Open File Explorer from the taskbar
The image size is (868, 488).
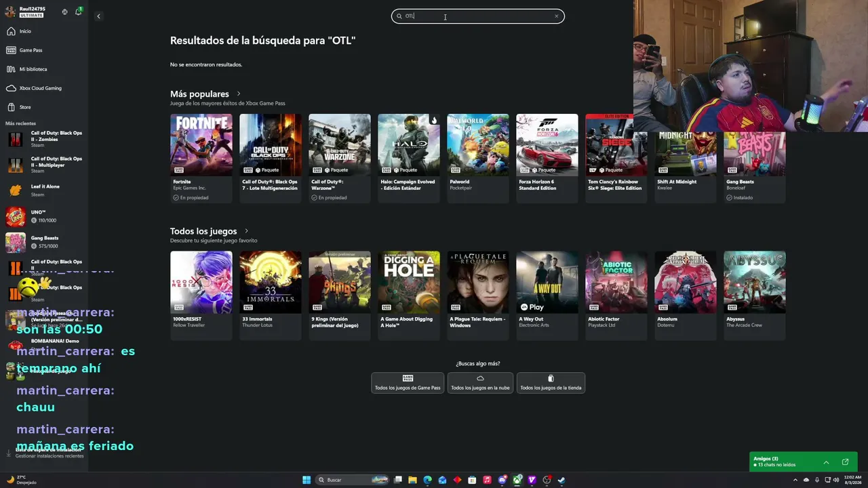point(413,480)
